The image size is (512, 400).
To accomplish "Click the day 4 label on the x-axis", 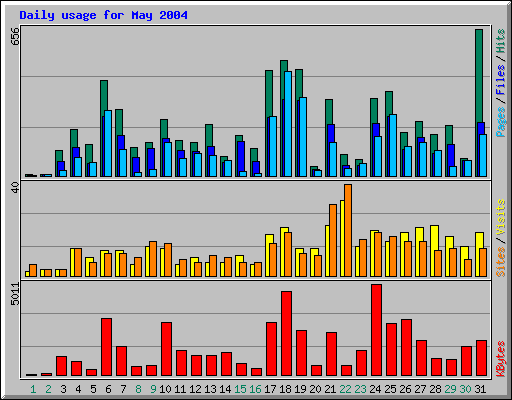I will click(78, 389).
